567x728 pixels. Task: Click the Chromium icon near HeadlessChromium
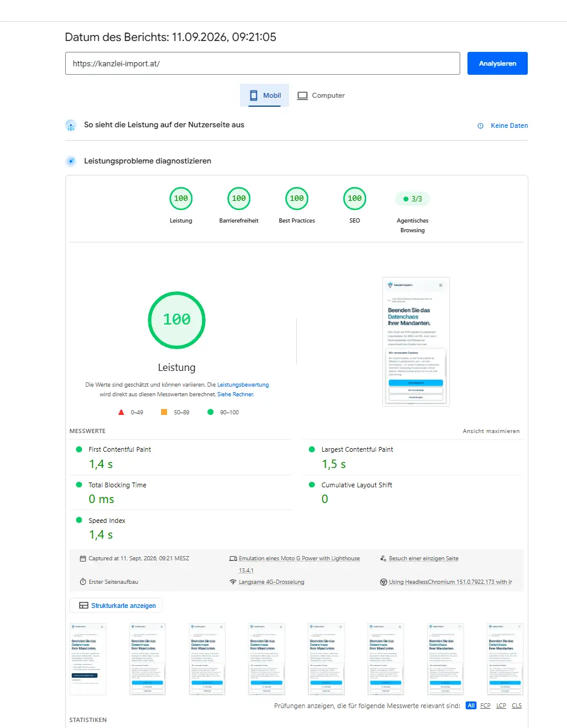383,582
